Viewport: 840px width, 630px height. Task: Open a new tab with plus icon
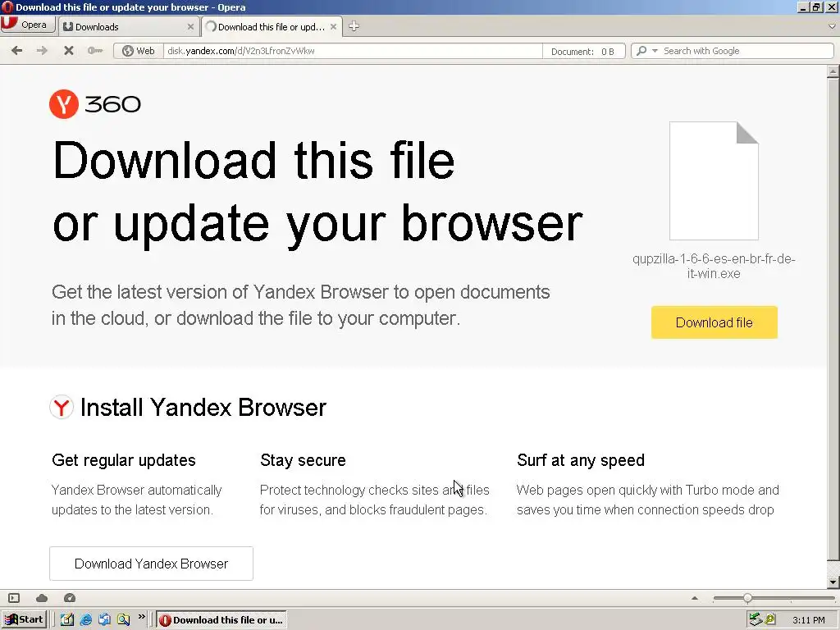point(354,26)
